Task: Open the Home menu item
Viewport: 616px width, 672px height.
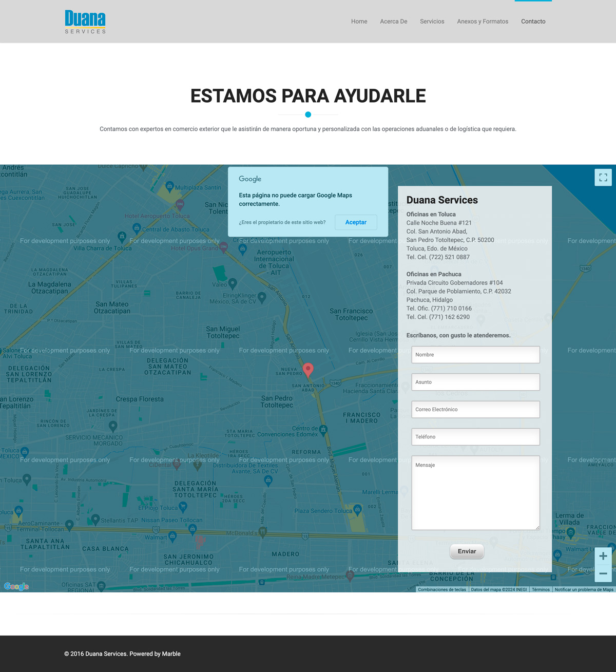Action: coord(359,22)
